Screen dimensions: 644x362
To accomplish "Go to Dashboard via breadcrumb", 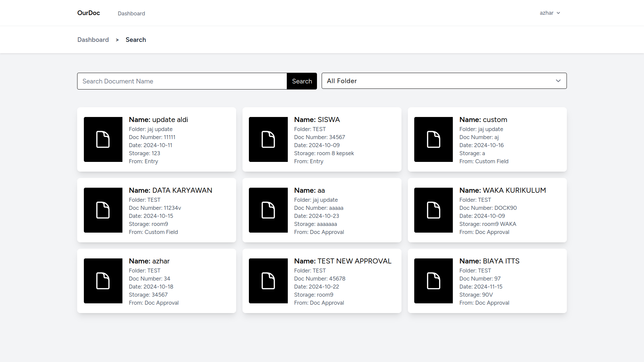I will coord(93,40).
